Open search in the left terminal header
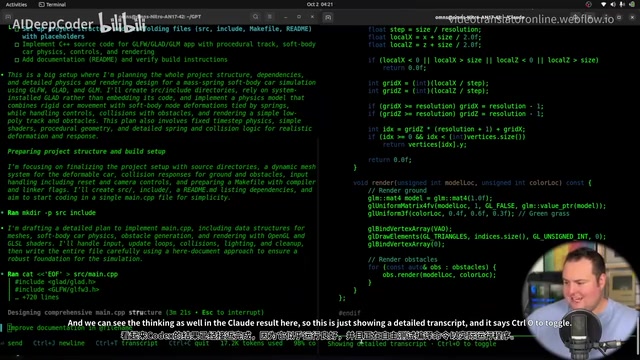This screenshot has width=640, height=360. point(256,17)
